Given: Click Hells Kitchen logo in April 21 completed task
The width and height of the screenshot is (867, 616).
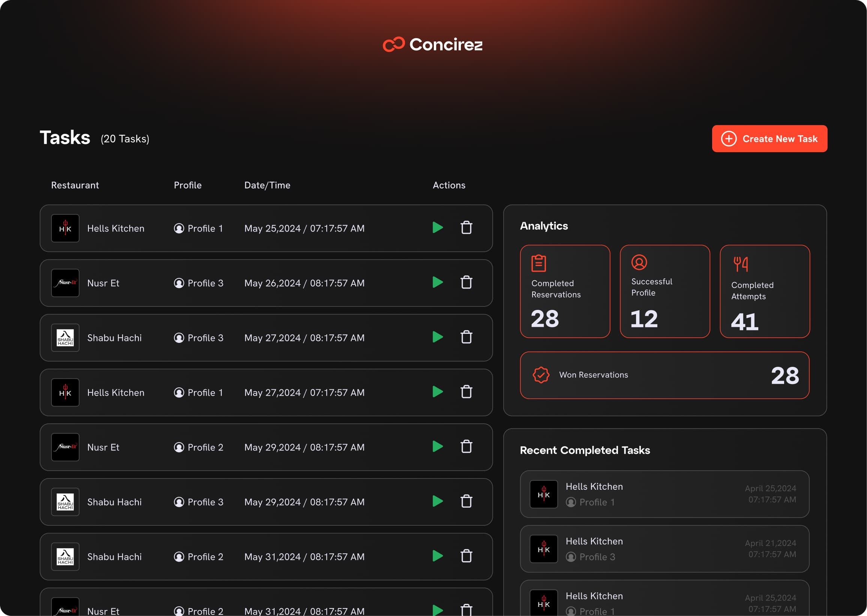Looking at the screenshot, I should pos(544,549).
